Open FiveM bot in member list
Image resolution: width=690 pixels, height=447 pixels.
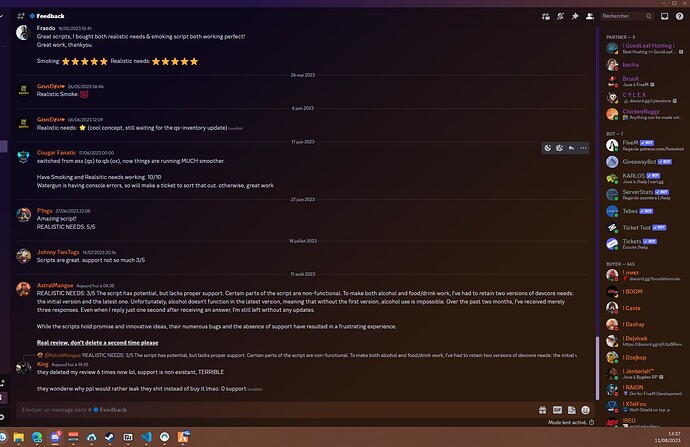[x=644, y=145]
